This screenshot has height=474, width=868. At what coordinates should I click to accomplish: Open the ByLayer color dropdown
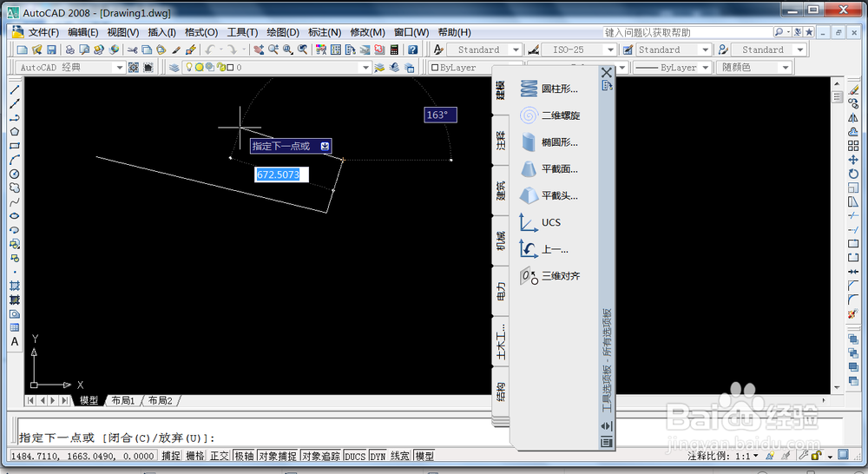coord(462,68)
